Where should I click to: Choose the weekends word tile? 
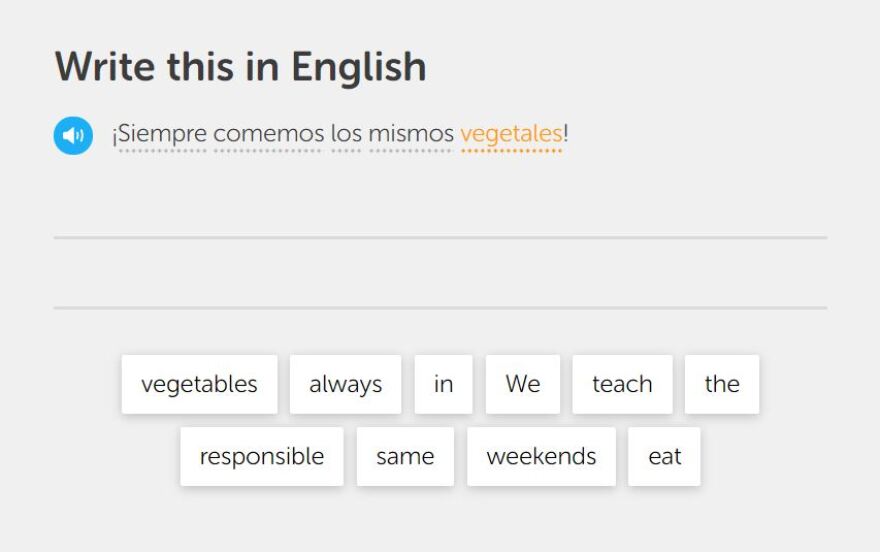pyautogui.click(x=541, y=457)
